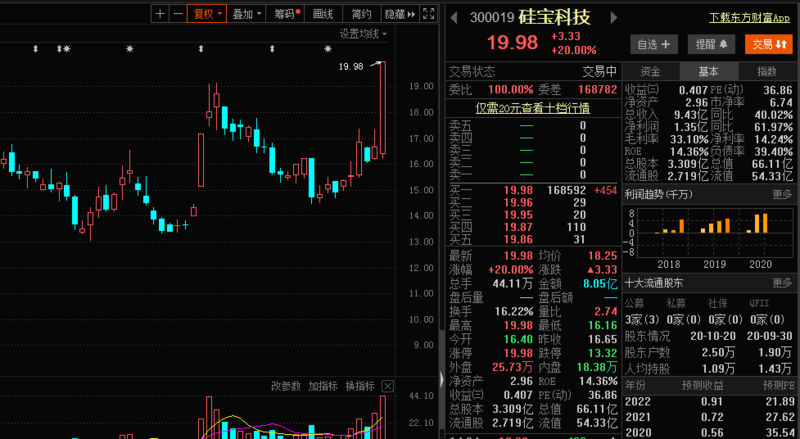
Task: Click the 筹码 toolbar button
Action: 285,14
